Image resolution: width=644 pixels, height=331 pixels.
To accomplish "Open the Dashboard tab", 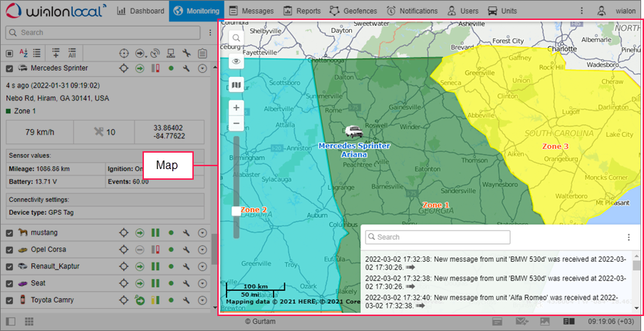I will [x=140, y=11].
